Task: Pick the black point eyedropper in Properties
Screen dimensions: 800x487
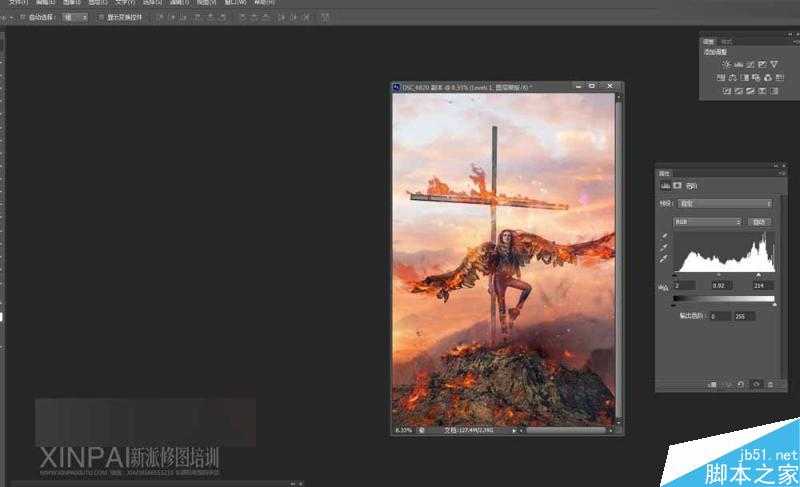Action: [x=664, y=236]
